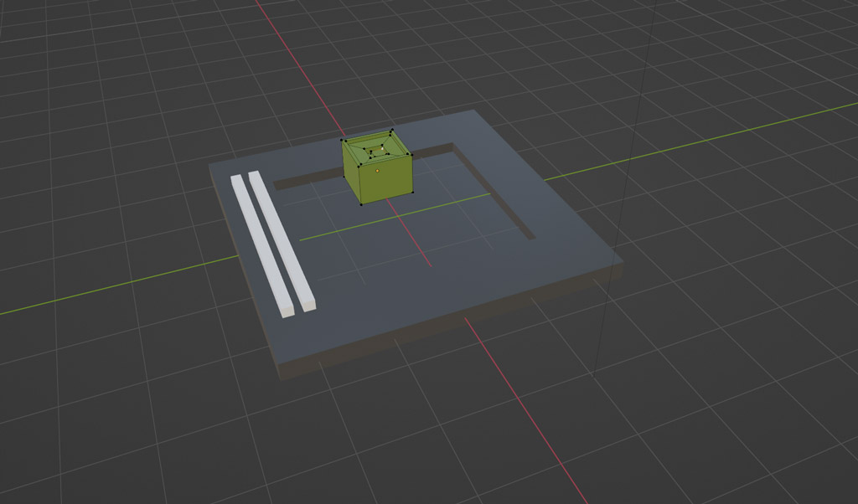Click the inset face on the cube top
The width and height of the screenshot is (858, 504).
coord(375,151)
